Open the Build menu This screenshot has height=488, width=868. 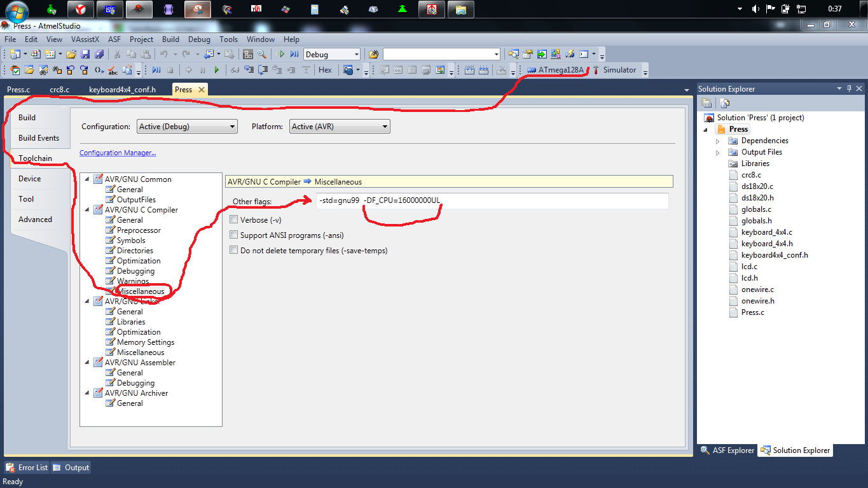pos(170,39)
